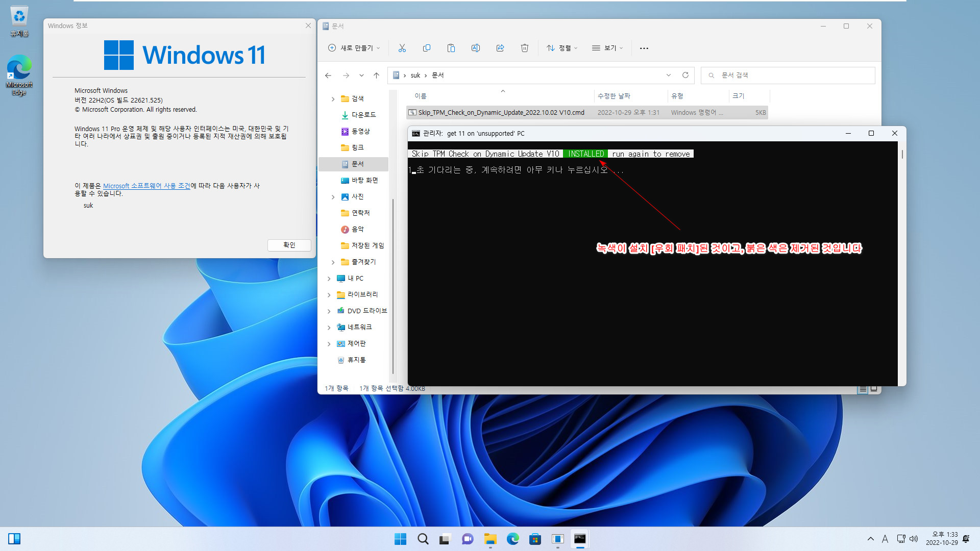Screen dimensions: 980x551
Task: Click suk in the address bar breadcrumb
Action: (415, 75)
